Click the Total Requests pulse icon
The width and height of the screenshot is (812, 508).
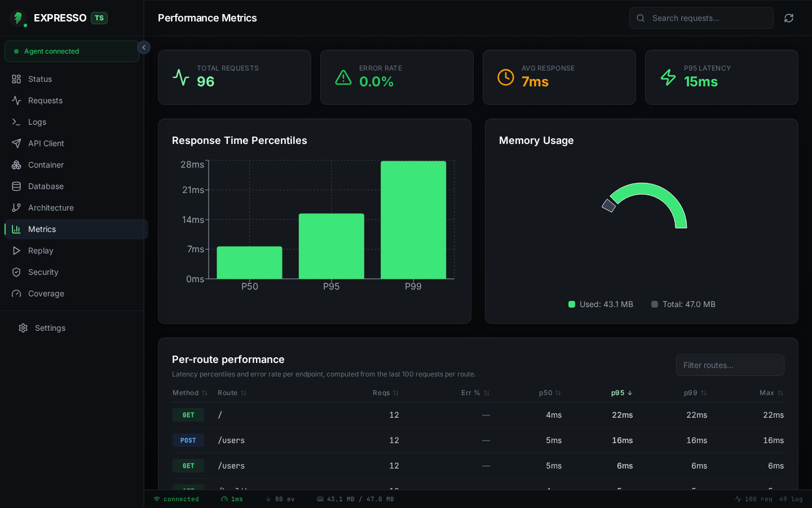[x=181, y=77]
